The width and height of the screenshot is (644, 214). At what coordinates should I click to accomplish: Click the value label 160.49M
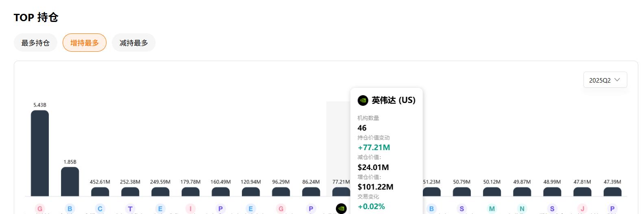click(220, 182)
